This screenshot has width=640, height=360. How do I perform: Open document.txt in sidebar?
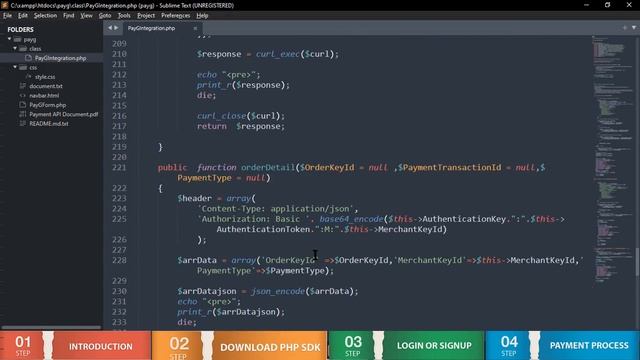click(x=46, y=86)
